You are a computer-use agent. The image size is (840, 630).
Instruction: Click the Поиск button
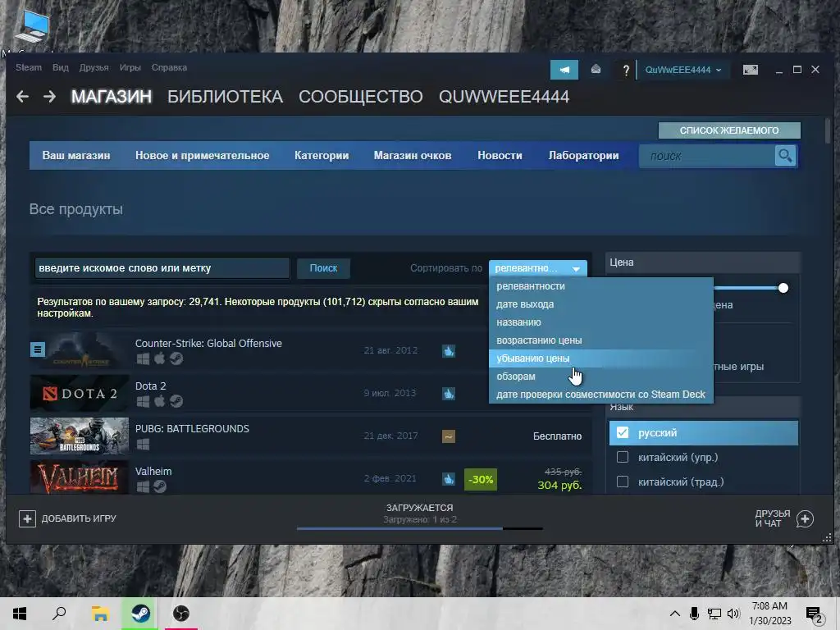(323, 268)
